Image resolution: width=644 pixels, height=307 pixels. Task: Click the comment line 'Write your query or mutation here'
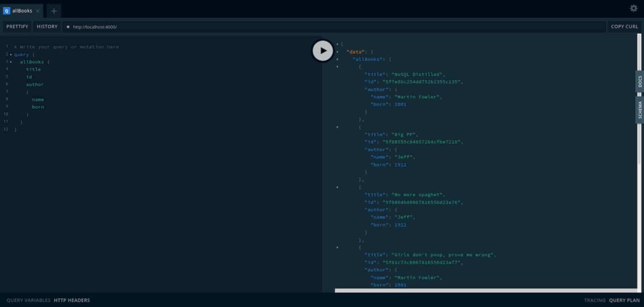tap(67, 47)
